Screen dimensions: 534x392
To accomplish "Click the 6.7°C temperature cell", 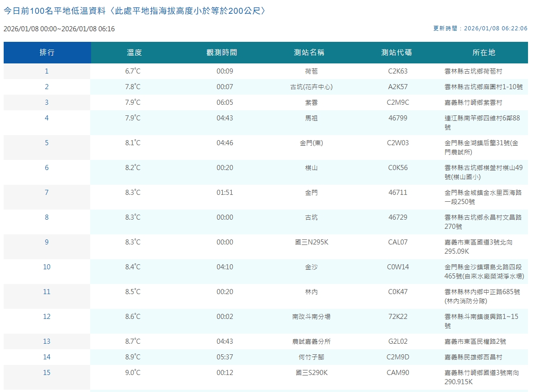I will click(133, 71).
